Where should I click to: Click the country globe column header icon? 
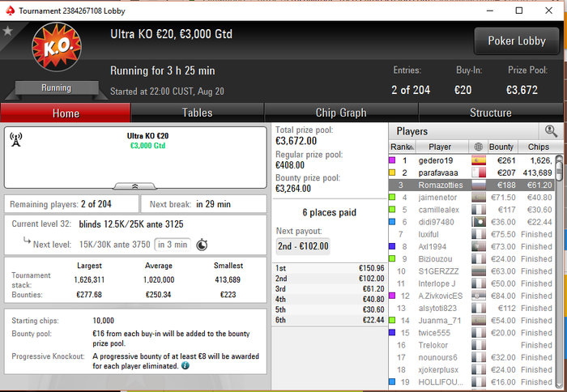click(x=478, y=147)
